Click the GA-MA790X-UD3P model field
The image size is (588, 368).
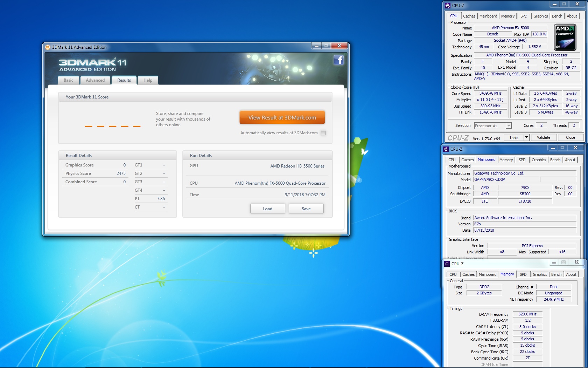point(506,179)
